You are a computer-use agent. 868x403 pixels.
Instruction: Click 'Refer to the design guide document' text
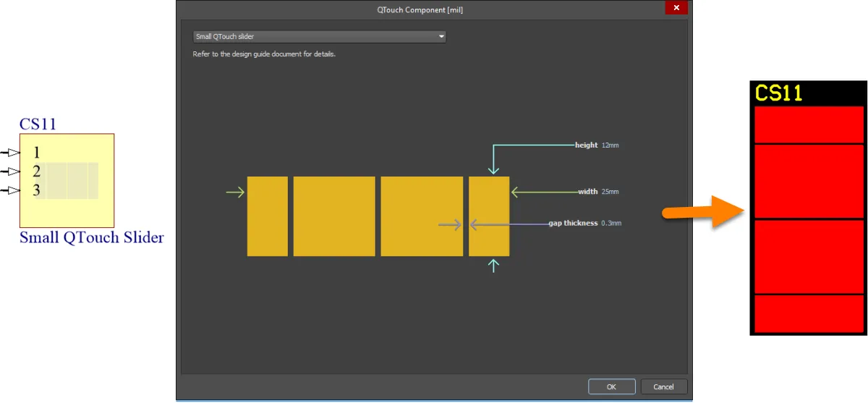click(264, 54)
